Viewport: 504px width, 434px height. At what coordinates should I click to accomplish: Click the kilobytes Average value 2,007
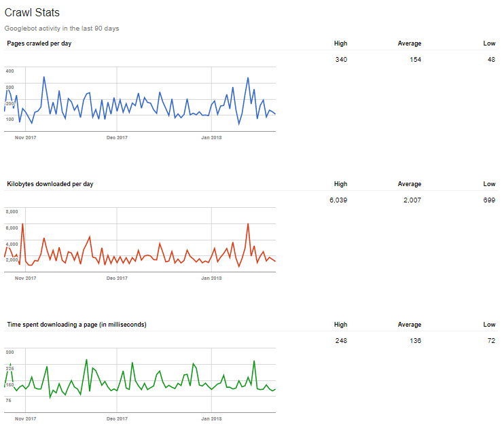pos(412,200)
